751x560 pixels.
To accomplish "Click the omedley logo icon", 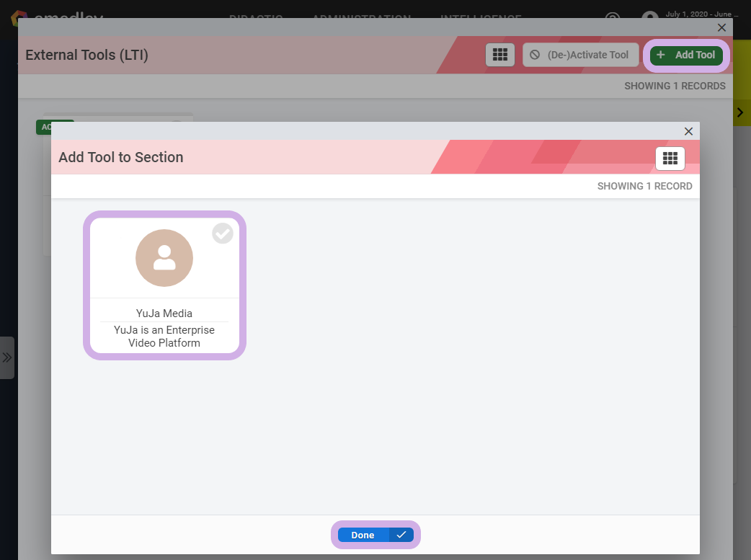I will click(x=20, y=16).
